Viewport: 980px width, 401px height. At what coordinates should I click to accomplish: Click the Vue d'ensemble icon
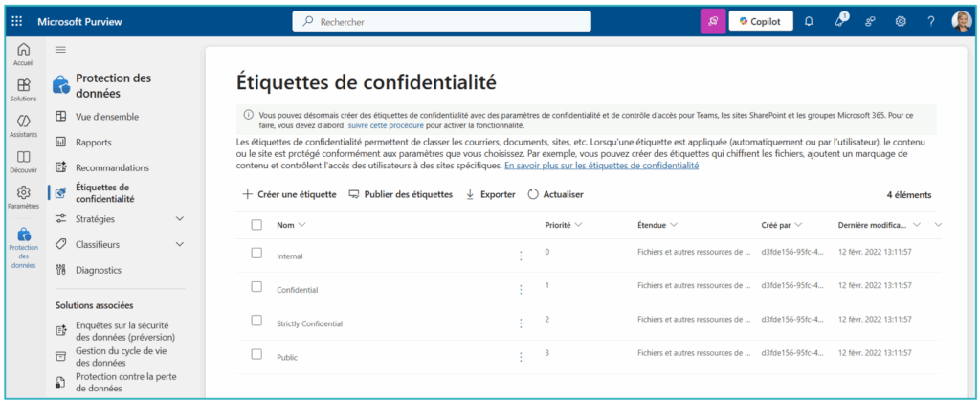[x=60, y=117]
